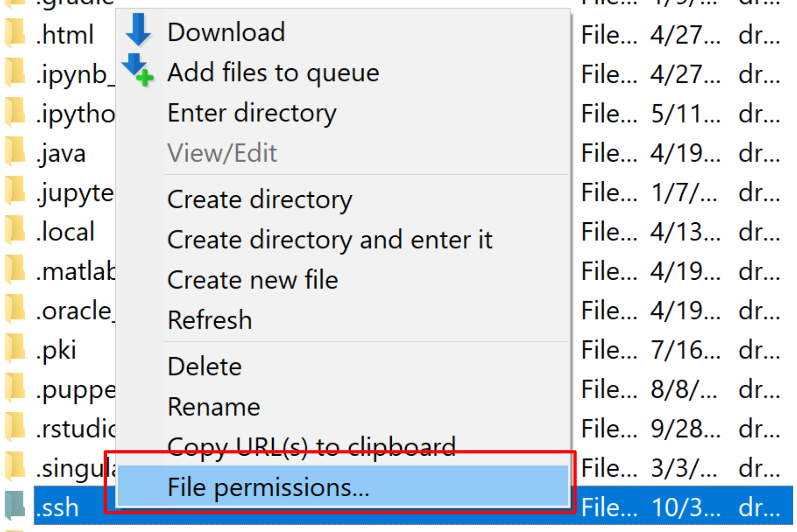Click the .singularity folder icon
797x532 pixels.
point(15,467)
